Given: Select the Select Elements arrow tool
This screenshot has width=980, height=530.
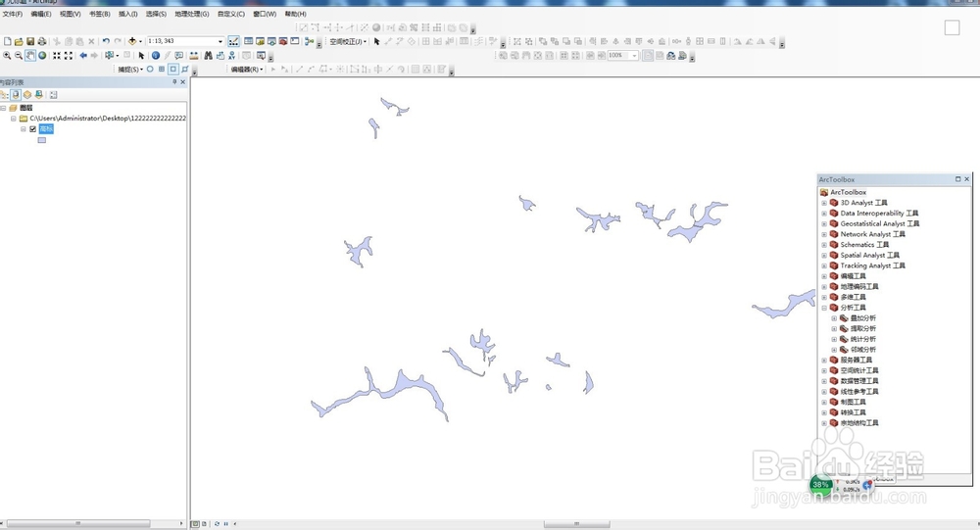Looking at the screenshot, I should [x=141, y=55].
